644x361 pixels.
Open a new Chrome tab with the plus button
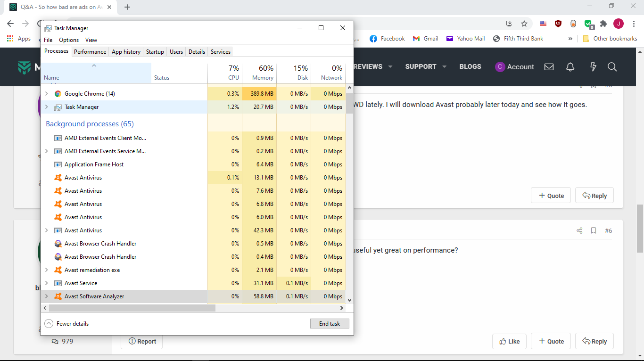pyautogui.click(x=127, y=7)
